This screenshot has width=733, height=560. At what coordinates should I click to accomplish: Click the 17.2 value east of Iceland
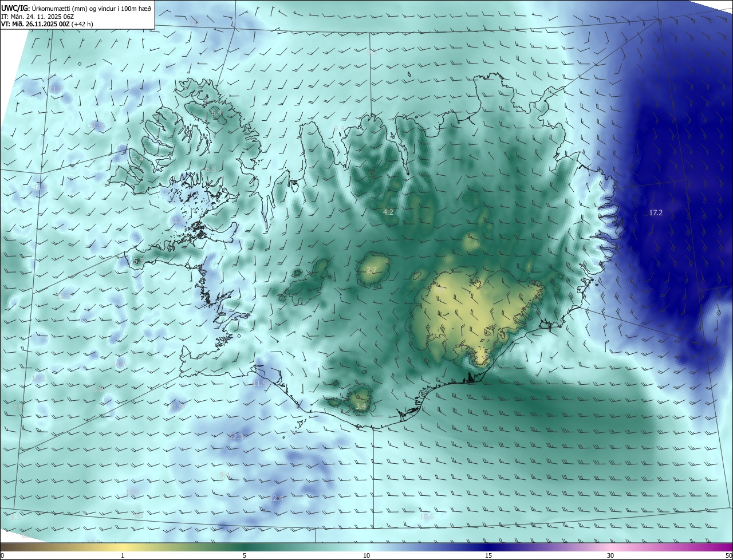[x=656, y=213]
